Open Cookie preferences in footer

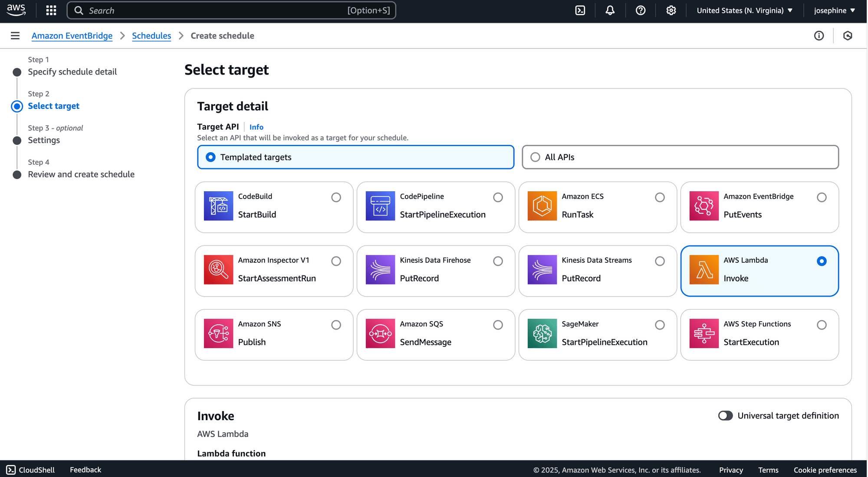[825, 470]
